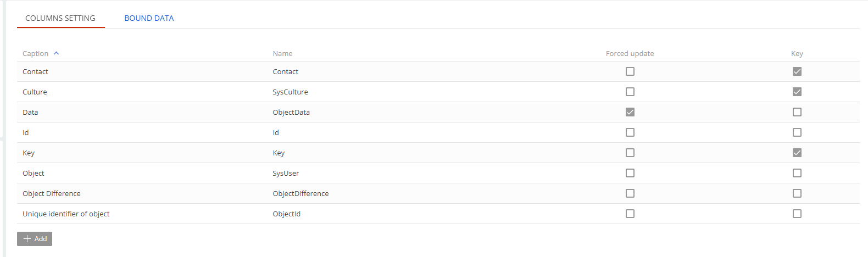Uncheck Key checkbox for Culture row
Image resolution: width=868 pixels, height=257 pixels.
point(797,92)
